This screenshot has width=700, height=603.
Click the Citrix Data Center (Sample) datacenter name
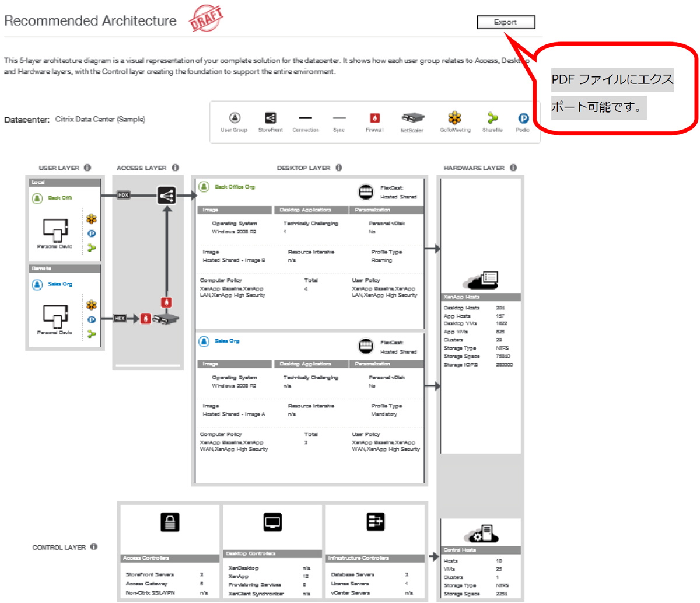[100, 119]
